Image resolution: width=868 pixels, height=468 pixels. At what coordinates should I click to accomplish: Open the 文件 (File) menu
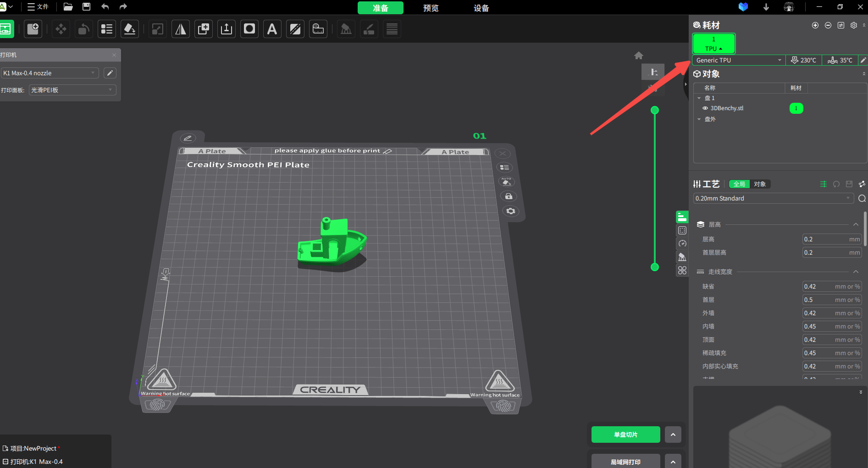coord(39,7)
